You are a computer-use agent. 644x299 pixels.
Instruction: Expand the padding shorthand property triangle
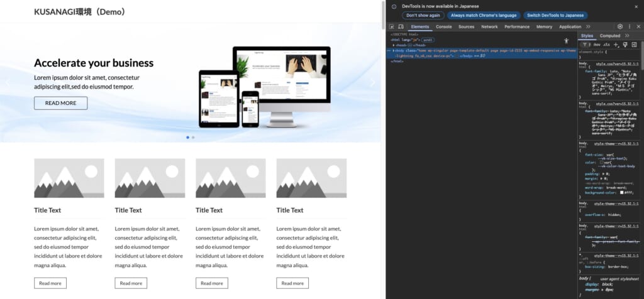[x=602, y=173]
